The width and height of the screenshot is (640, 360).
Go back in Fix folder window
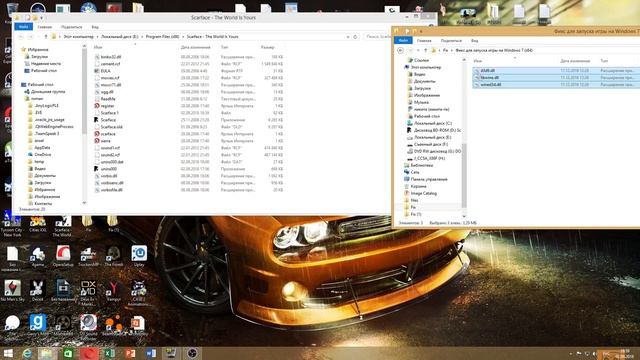(x=400, y=50)
